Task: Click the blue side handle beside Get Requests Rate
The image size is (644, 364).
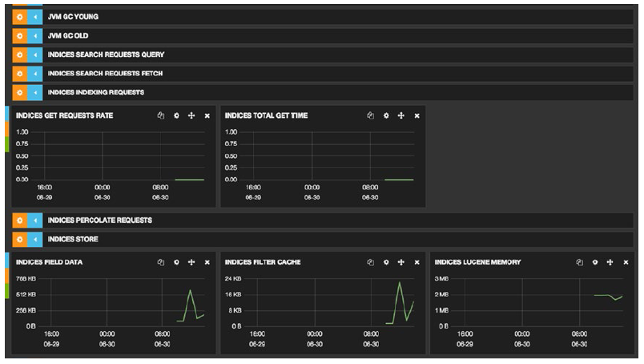Action: [x=7, y=114]
